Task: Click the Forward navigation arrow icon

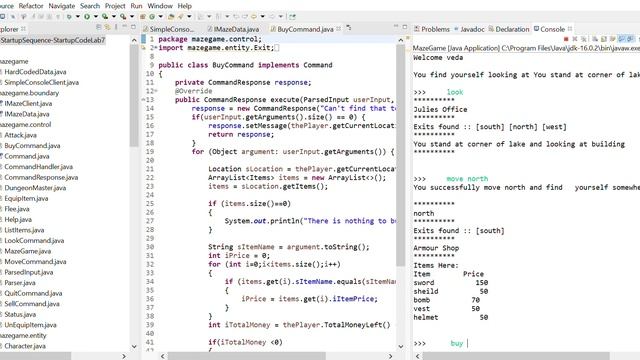Action: coord(271,17)
